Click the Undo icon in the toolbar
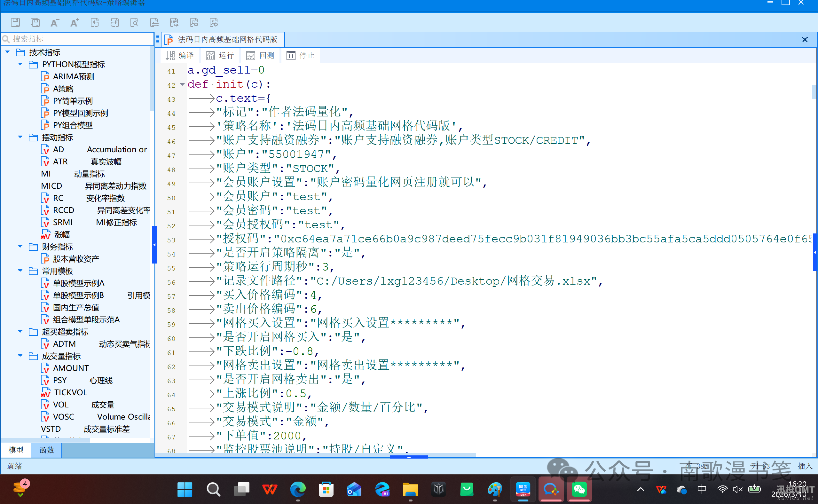Image resolution: width=818 pixels, height=504 pixels. 95,22
